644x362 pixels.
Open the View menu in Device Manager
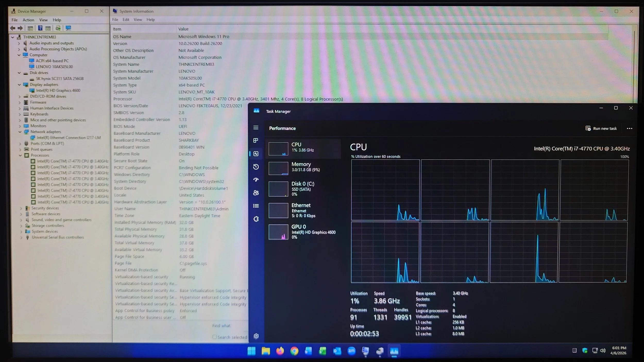[43, 20]
